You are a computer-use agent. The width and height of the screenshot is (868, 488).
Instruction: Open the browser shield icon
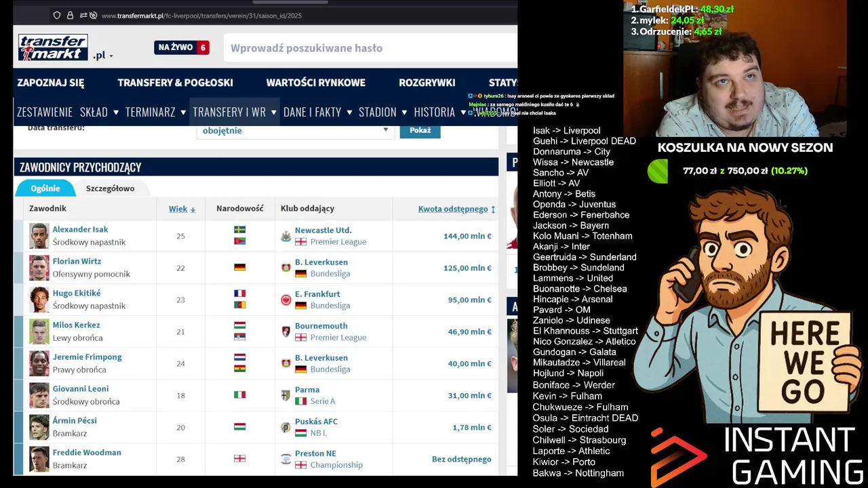tap(57, 16)
